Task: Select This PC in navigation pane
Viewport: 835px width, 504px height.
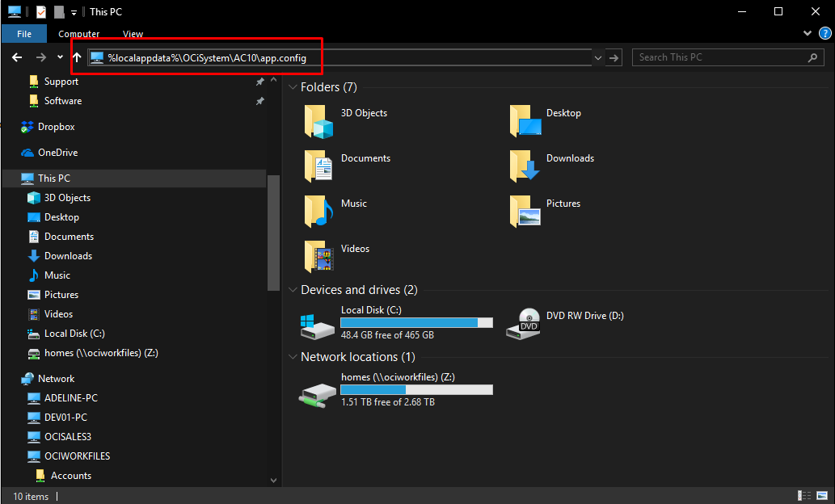Action: pos(134,178)
